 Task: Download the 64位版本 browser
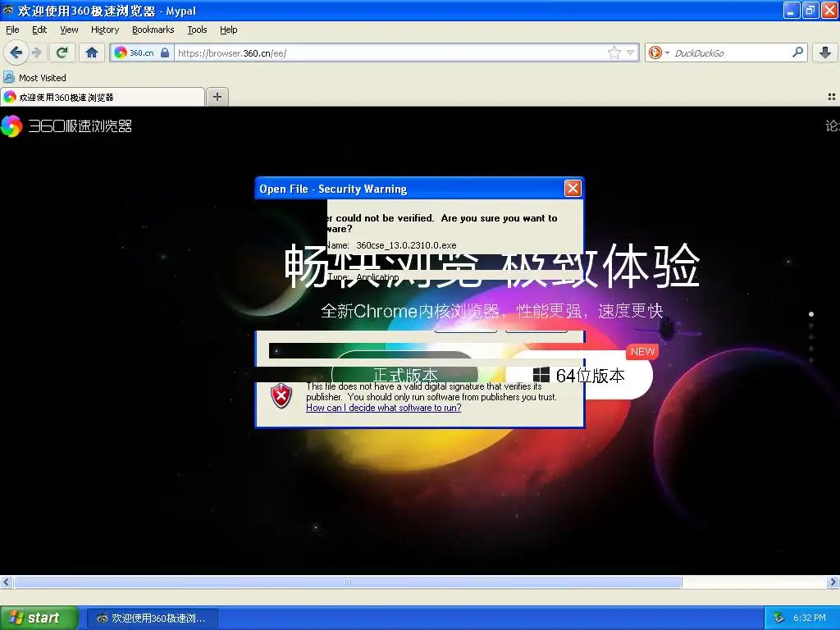578,375
